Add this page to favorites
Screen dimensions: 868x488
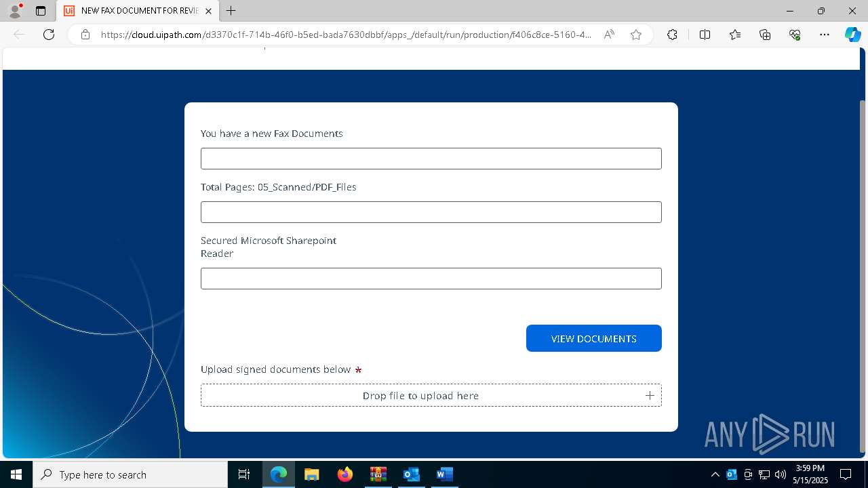(636, 35)
